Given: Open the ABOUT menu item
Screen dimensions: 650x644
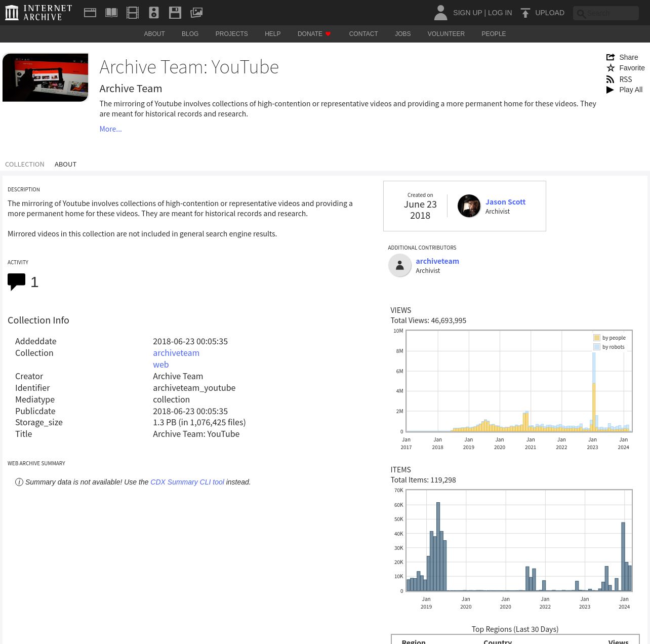Looking at the screenshot, I should (x=154, y=34).
